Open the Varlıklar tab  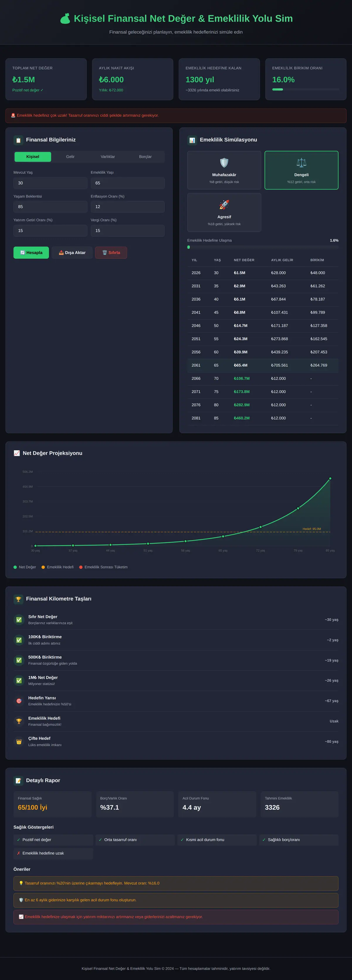pyautogui.click(x=108, y=157)
